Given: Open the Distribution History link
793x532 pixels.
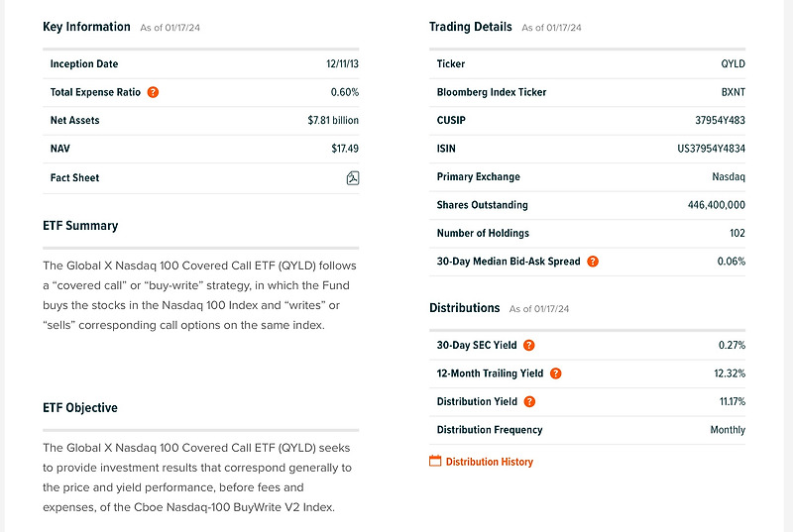Looking at the screenshot, I should tap(490, 462).
